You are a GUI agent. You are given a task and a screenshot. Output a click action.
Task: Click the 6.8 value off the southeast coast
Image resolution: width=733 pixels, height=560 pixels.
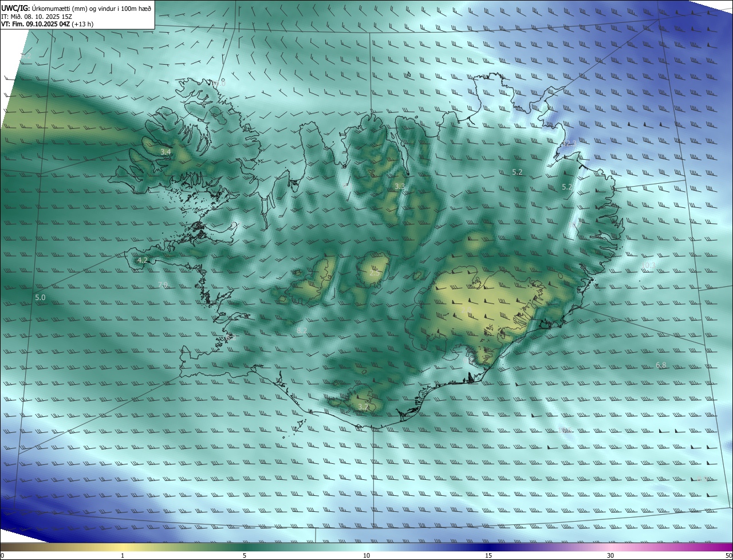point(661,365)
